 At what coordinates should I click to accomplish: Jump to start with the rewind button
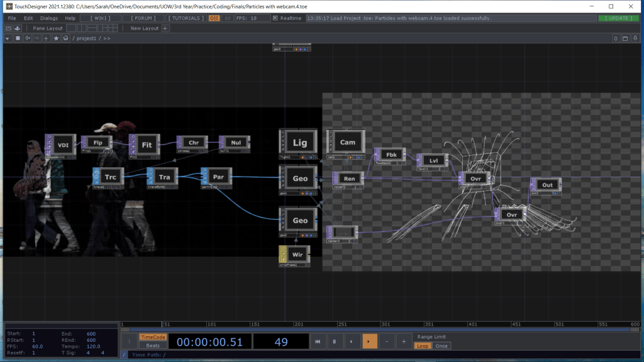tap(318, 341)
